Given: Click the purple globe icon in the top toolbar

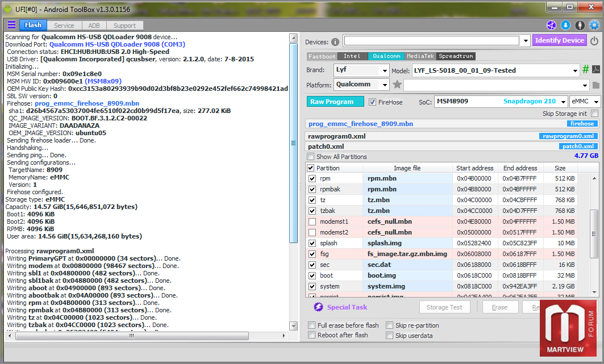Looking at the screenshot, I should [x=551, y=26].
